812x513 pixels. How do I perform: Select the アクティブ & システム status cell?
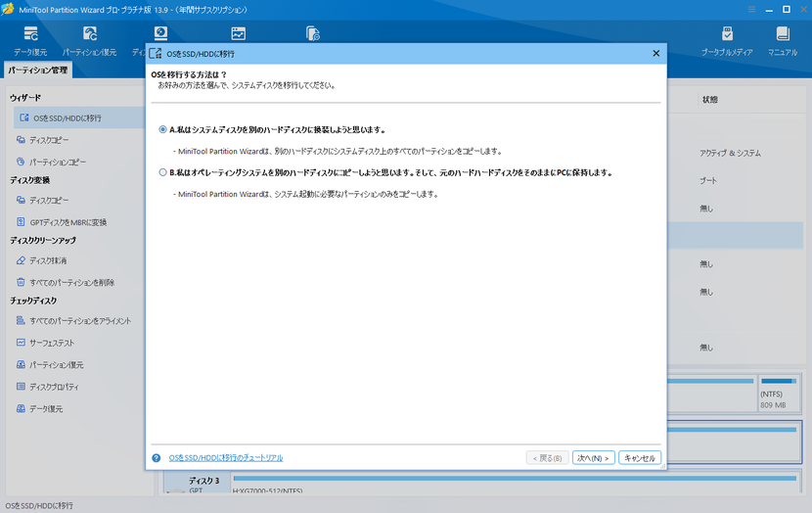730,153
